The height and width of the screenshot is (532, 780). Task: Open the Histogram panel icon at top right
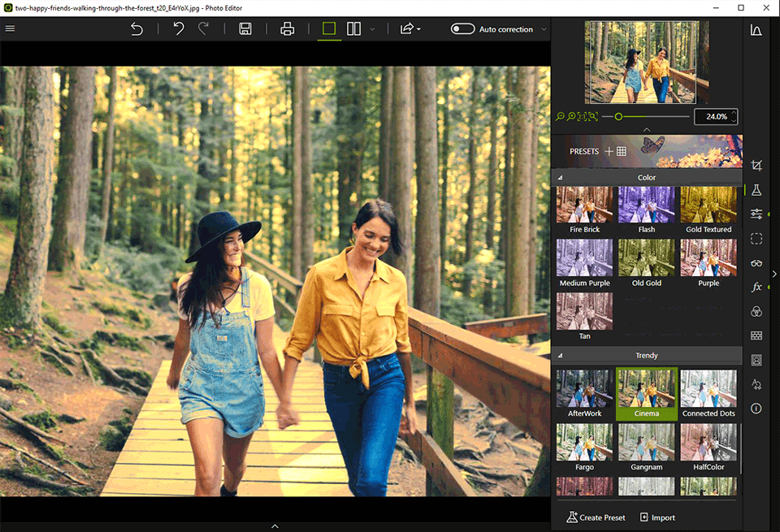point(756,30)
